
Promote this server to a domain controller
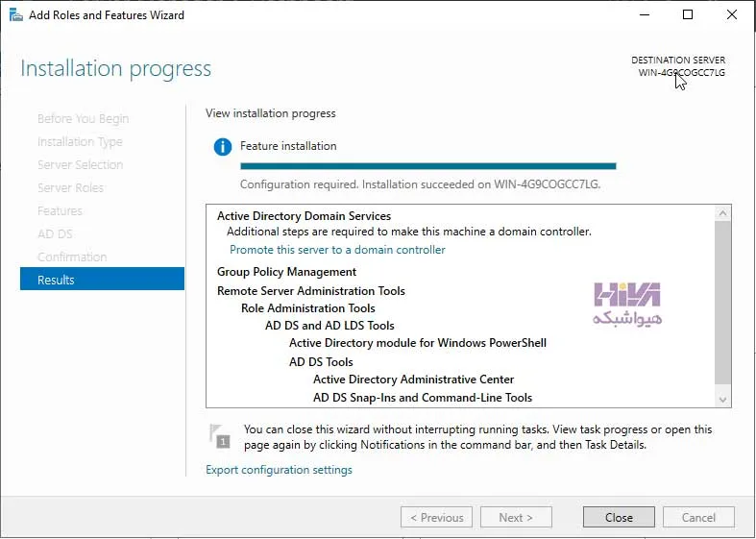pos(337,250)
